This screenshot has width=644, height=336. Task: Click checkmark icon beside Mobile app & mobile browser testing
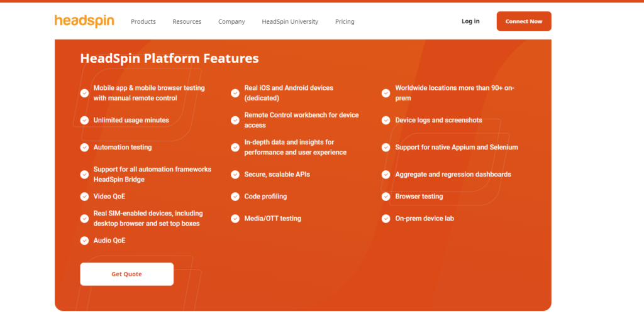[x=84, y=93]
